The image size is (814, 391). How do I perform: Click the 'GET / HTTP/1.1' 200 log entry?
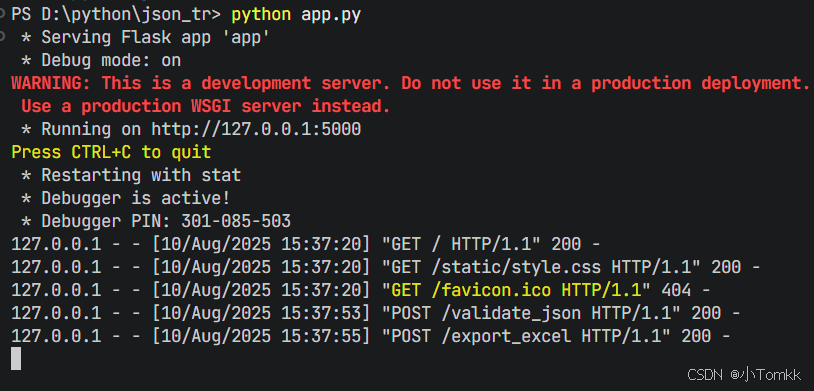(x=306, y=244)
